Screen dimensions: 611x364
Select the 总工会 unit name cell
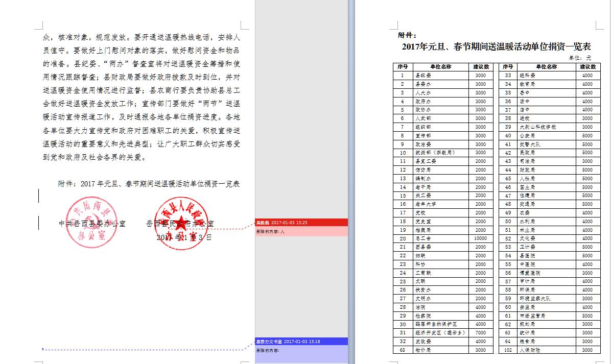coord(441,238)
